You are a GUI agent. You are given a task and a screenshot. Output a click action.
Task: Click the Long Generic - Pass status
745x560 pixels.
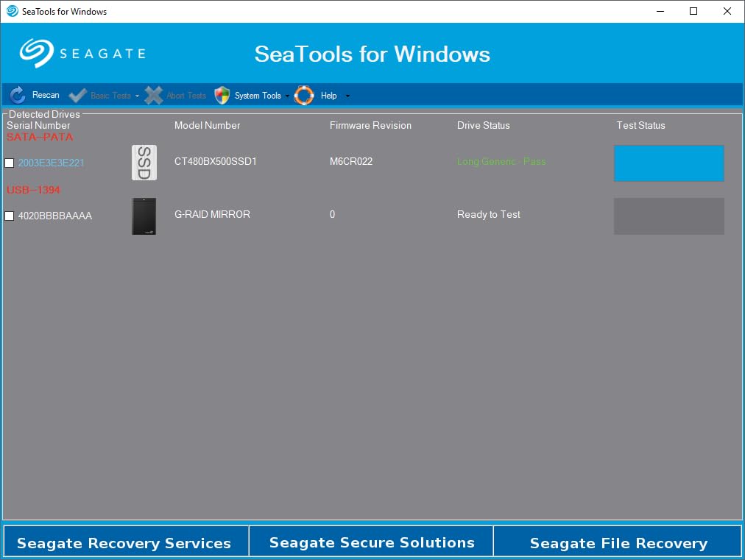501,161
